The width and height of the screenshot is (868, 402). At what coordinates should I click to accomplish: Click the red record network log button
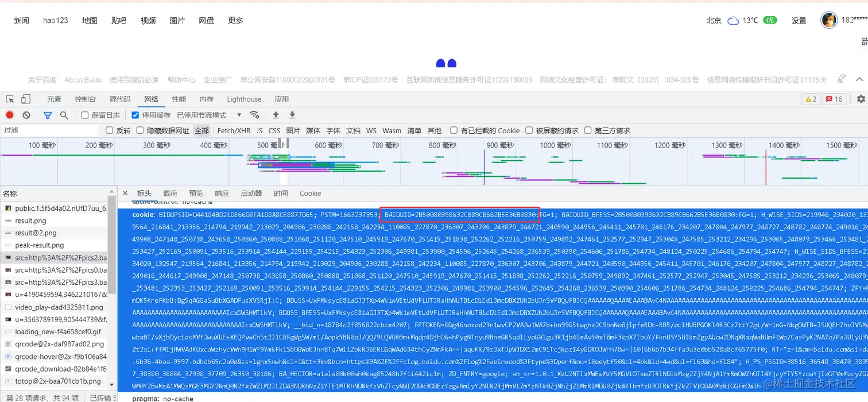tap(10, 115)
